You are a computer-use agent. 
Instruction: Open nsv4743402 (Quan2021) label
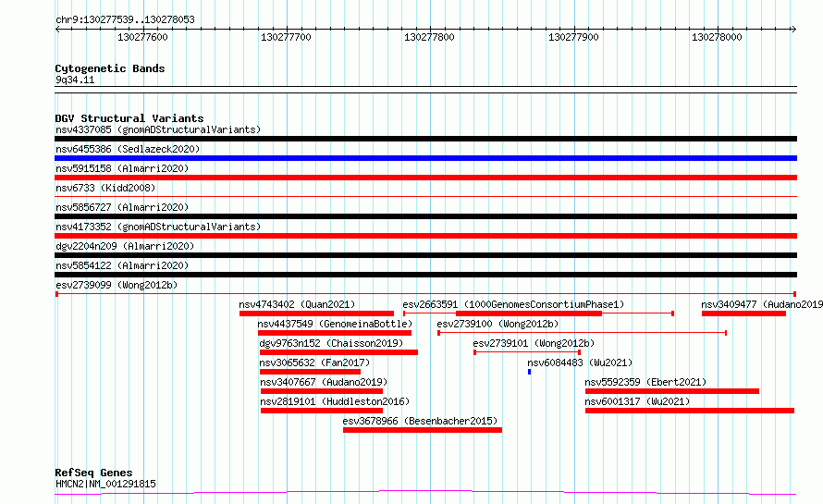pyautogui.click(x=297, y=304)
